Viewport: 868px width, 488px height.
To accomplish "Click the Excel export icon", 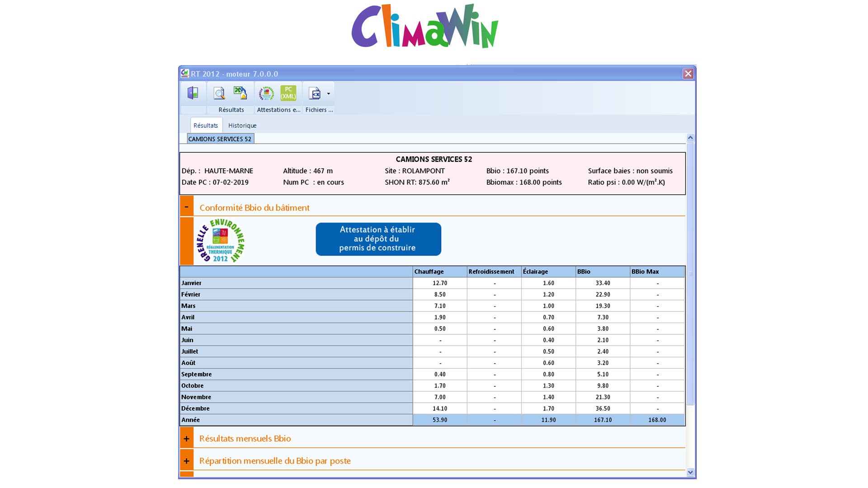I will click(x=240, y=93).
